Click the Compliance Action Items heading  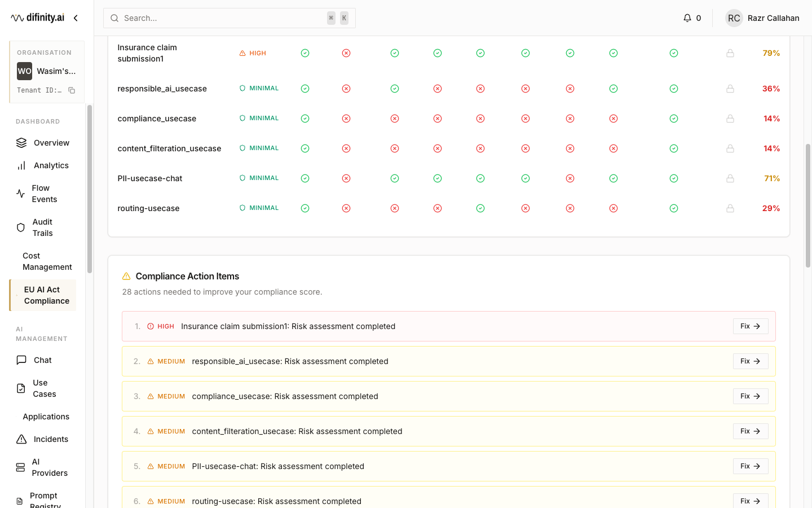[x=187, y=276]
